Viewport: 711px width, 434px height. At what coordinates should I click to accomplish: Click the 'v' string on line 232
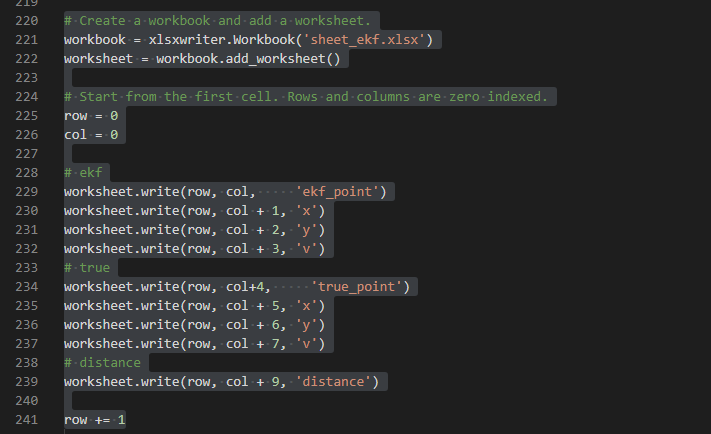307,249
